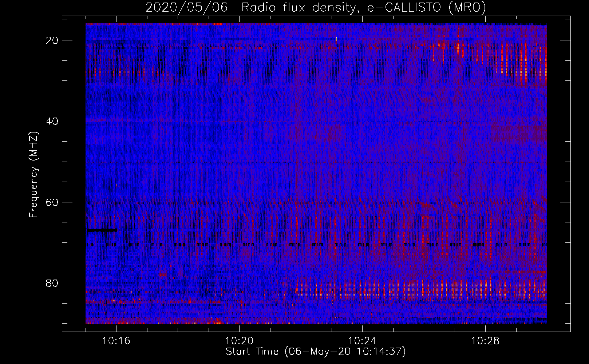Click the '20' frequency tick label
The image size is (589, 364).
52,40
